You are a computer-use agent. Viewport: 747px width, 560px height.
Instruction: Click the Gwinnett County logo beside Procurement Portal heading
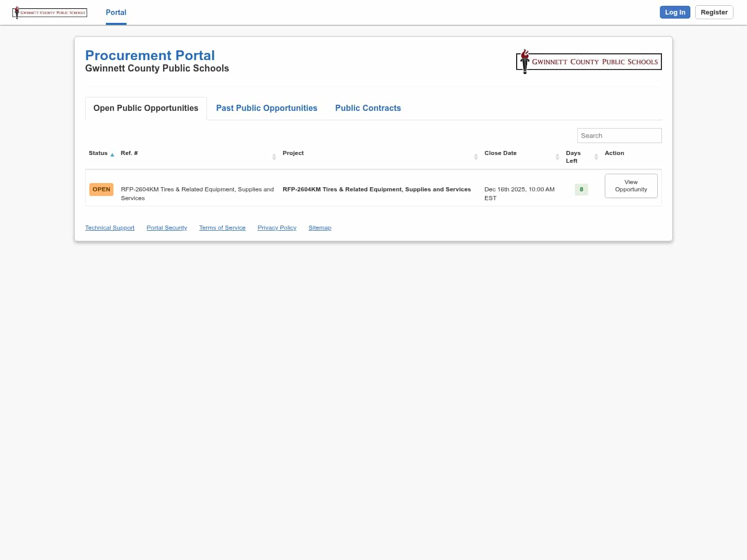pyautogui.click(x=589, y=61)
